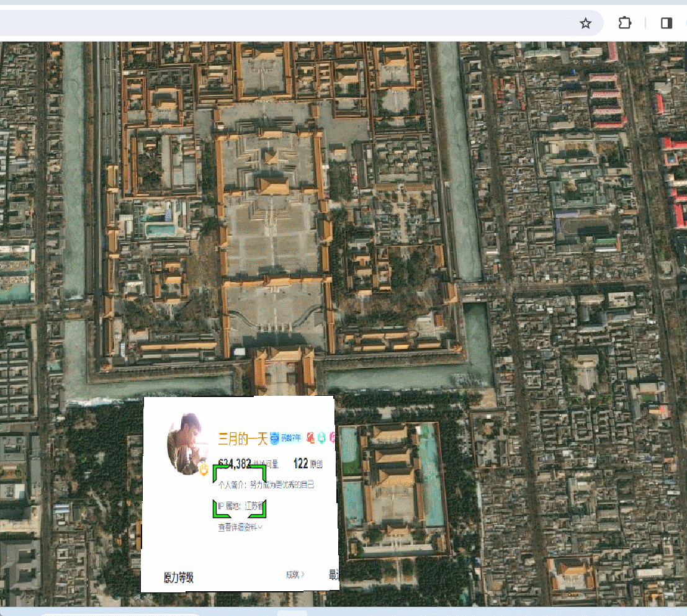This screenshot has width=687, height=616.
Task: Expand 查看详细资料 details
Action: click(x=240, y=527)
